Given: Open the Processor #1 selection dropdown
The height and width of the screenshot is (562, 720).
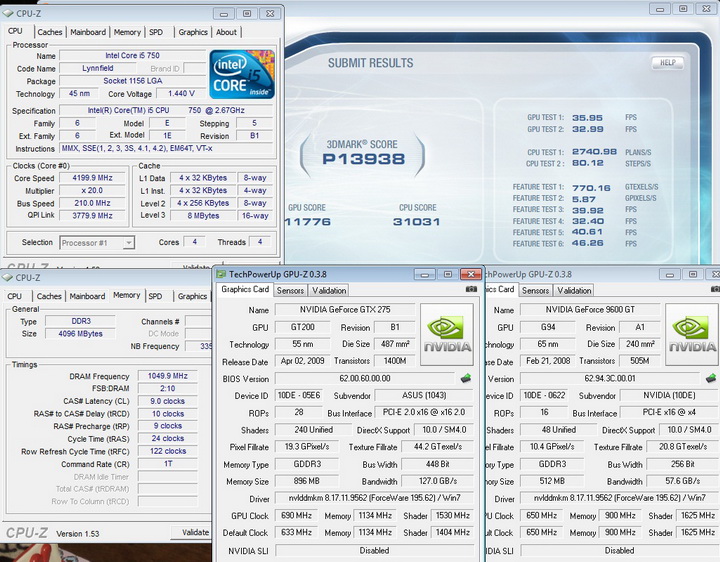Looking at the screenshot, I should [x=129, y=242].
